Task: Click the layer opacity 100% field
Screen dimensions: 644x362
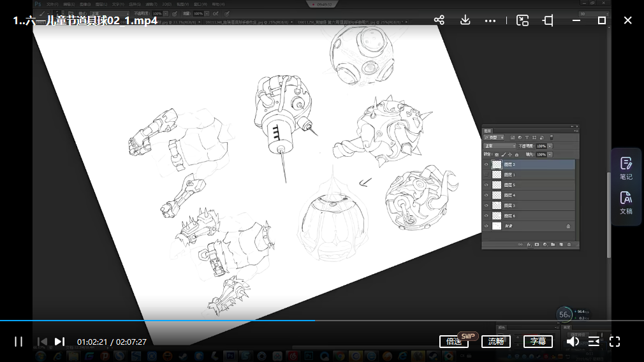Action: coord(541,146)
